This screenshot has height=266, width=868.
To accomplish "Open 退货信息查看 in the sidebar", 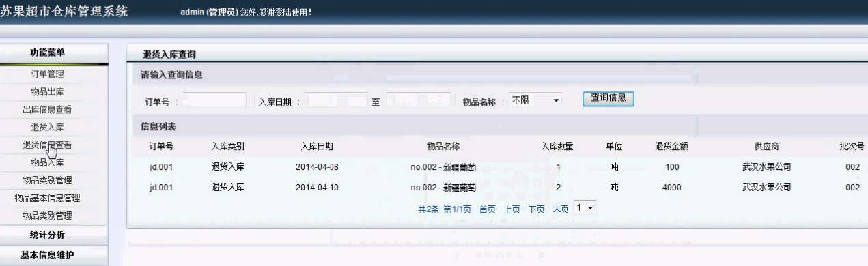I will point(47,145).
